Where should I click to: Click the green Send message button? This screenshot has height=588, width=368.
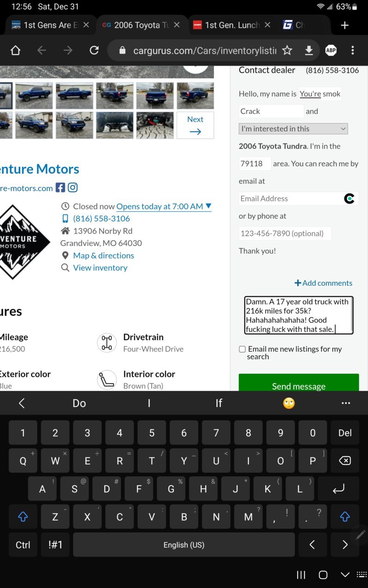point(299,383)
